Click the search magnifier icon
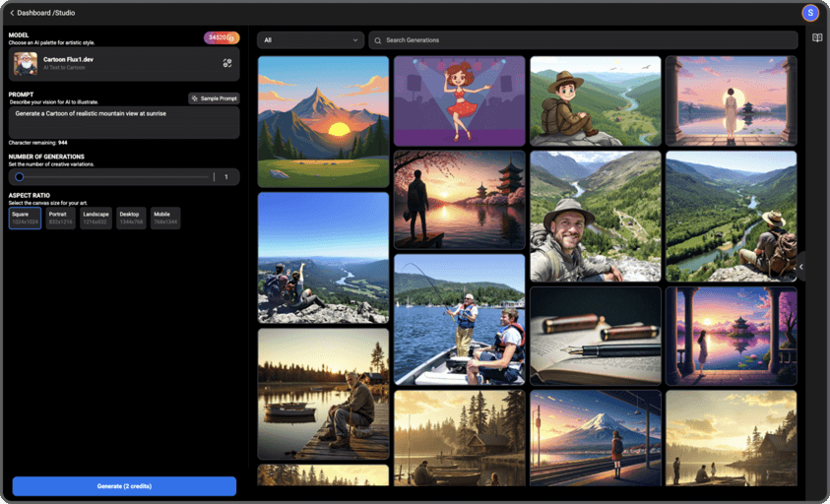This screenshot has width=830, height=504. [377, 40]
